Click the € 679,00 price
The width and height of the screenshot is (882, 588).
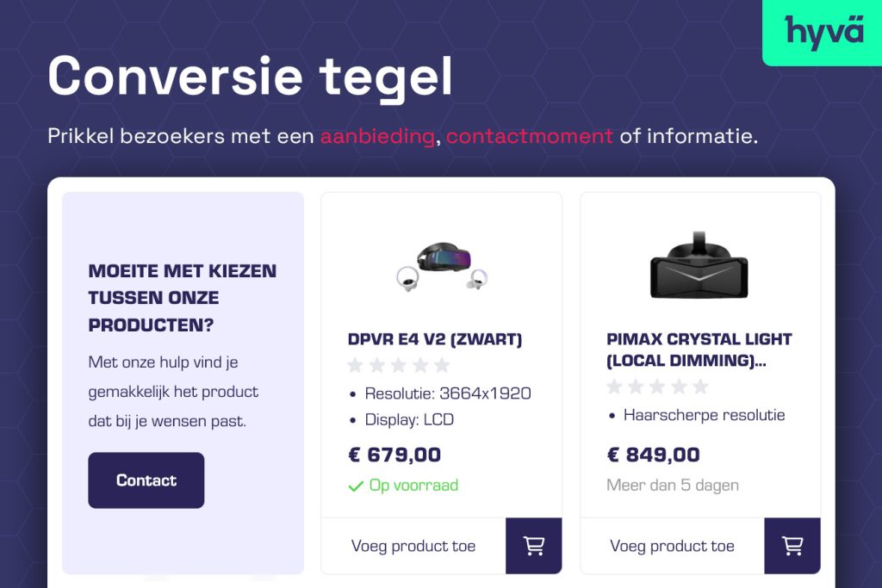pos(394,455)
